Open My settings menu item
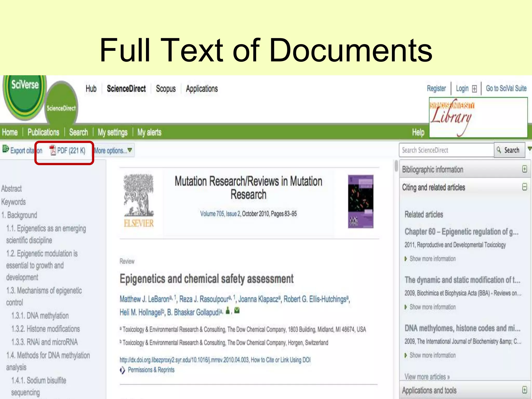The image size is (532, 399). coord(112,132)
